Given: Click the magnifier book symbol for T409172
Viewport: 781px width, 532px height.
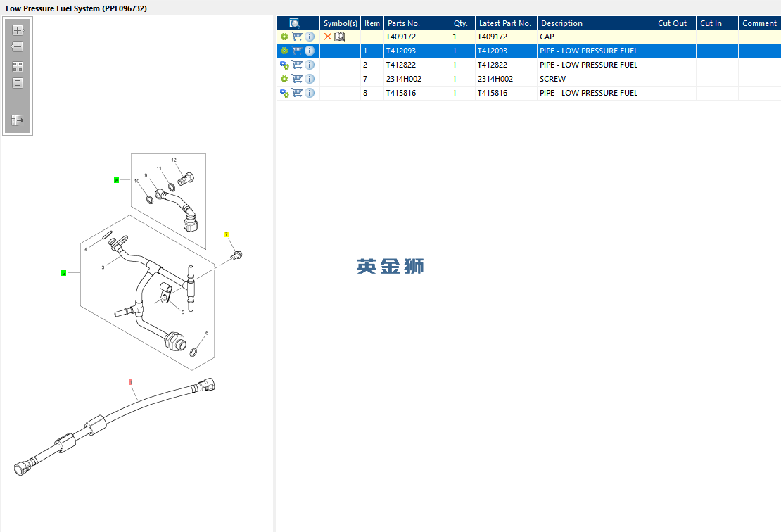Looking at the screenshot, I should tap(340, 37).
